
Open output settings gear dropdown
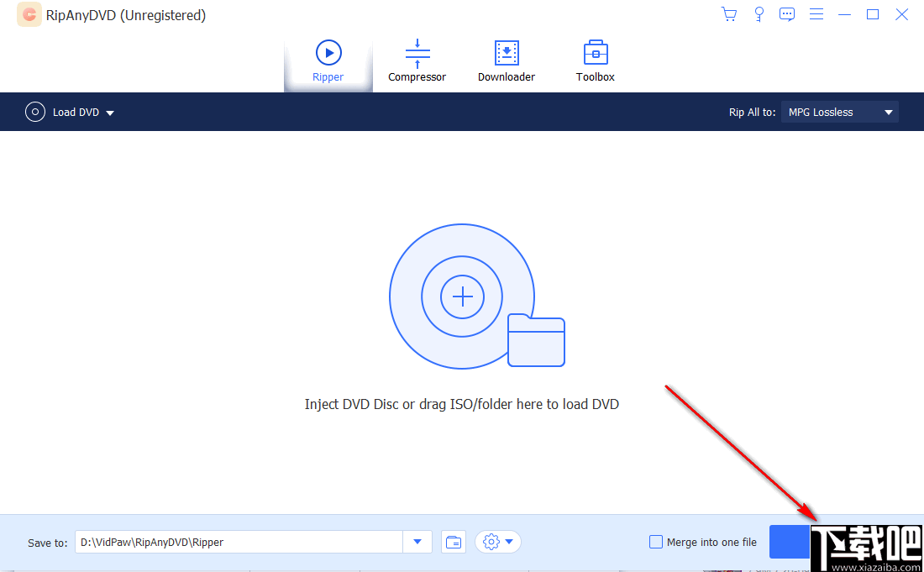497,542
